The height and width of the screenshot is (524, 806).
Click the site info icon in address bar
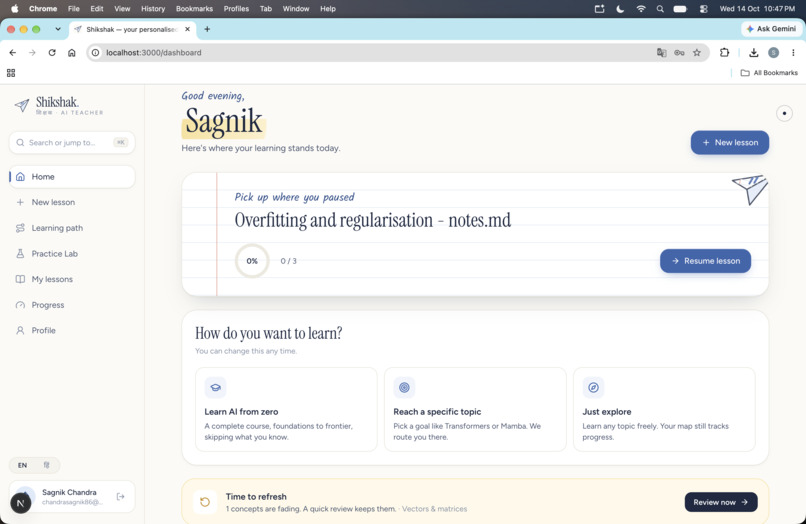click(x=96, y=52)
